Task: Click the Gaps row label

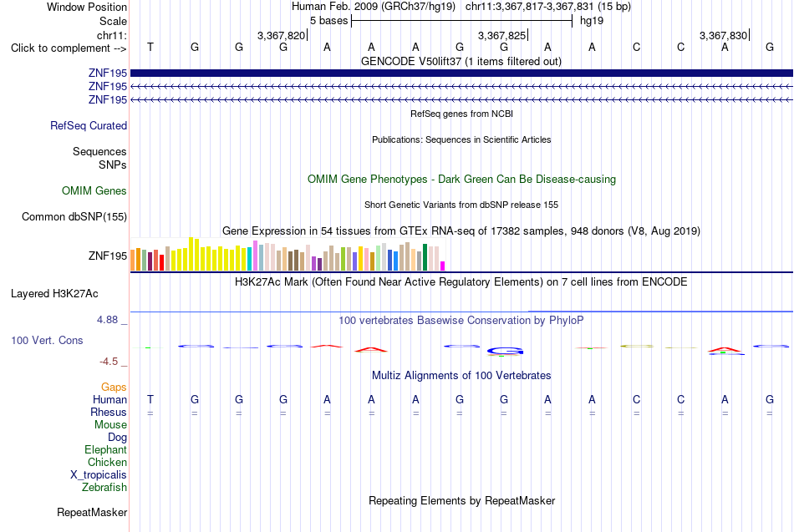Action: [114, 388]
